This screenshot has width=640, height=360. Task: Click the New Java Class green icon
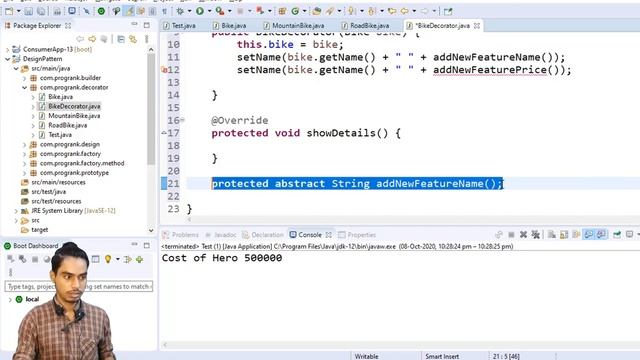coord(296,11)
